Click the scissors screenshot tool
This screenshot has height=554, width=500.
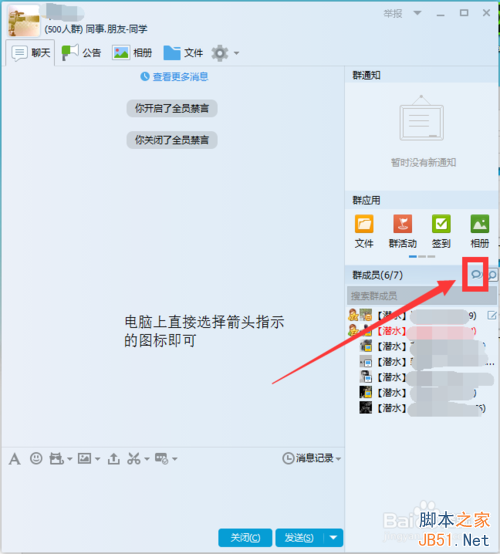(x=134, y=459)
